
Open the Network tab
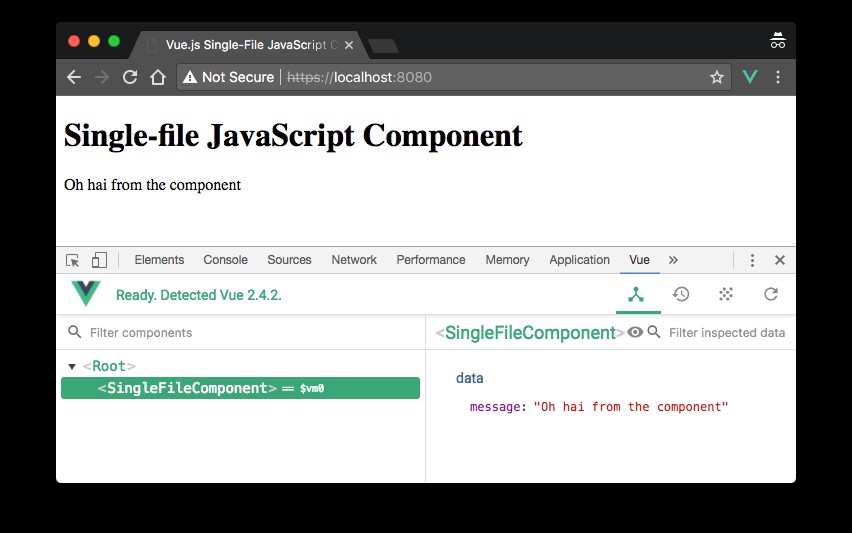point(354,260)
